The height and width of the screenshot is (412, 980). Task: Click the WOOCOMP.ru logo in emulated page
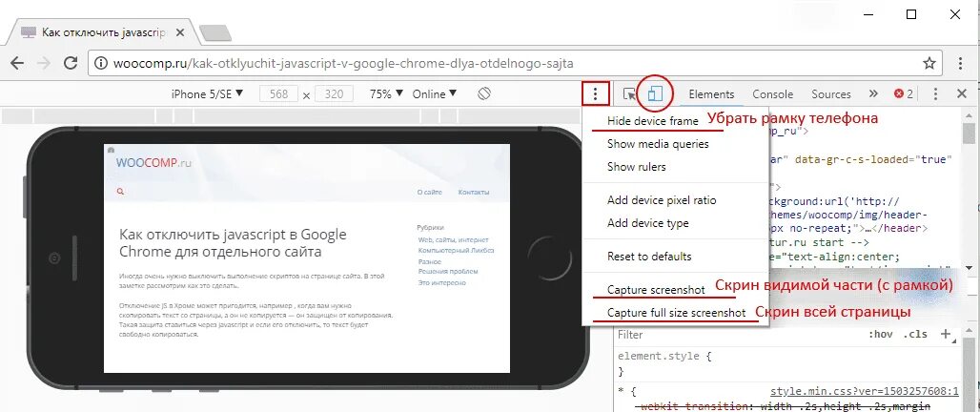pos(153,163)
